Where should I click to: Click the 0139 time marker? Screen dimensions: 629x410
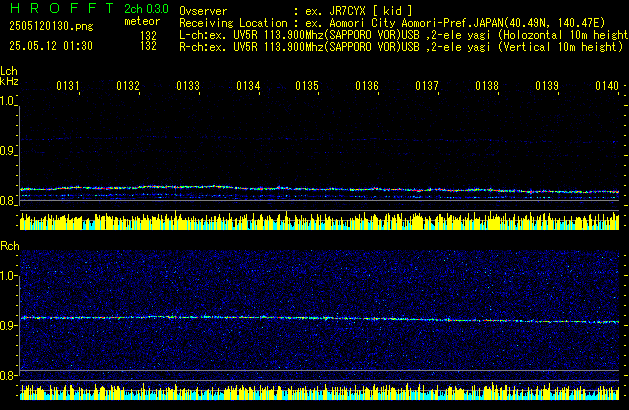click(547, 86)
